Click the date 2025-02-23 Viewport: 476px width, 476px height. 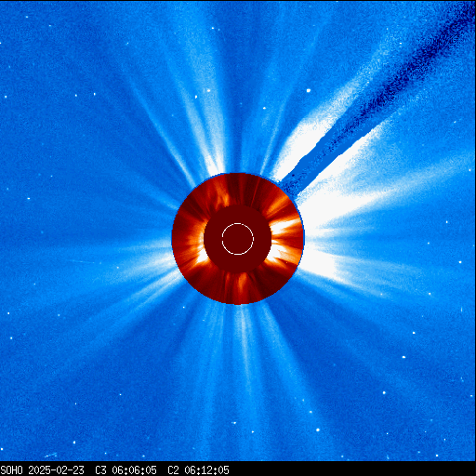57,470
